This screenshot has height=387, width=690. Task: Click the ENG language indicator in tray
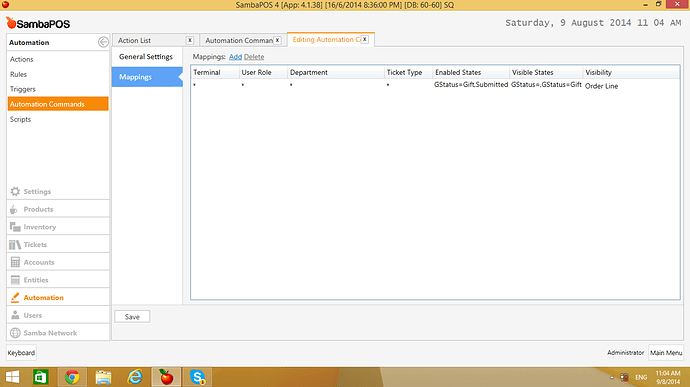click(x=641, y=377)
